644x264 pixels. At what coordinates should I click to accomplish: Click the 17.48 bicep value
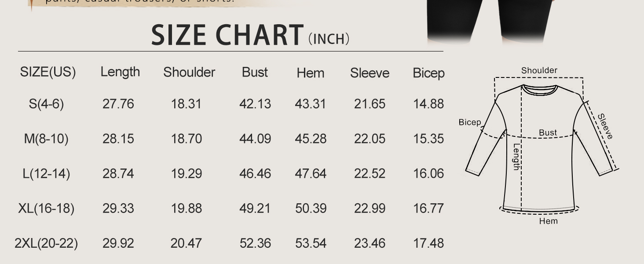coord(428,243)
